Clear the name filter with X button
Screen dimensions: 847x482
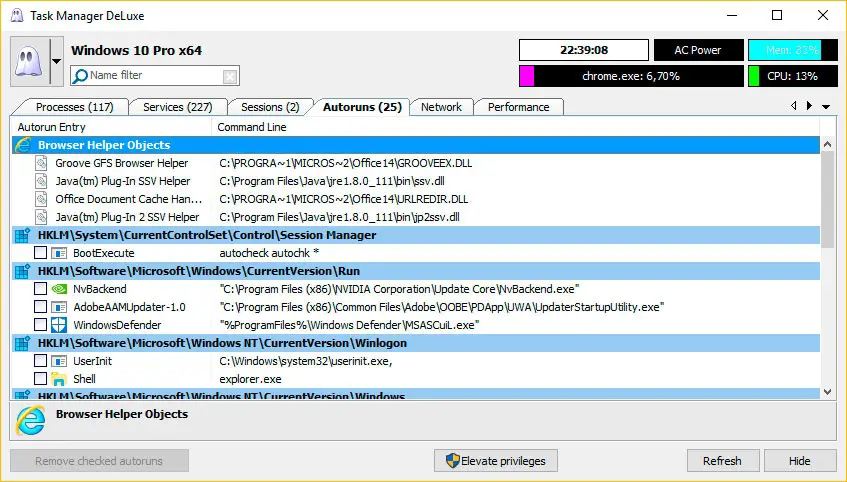230,76
